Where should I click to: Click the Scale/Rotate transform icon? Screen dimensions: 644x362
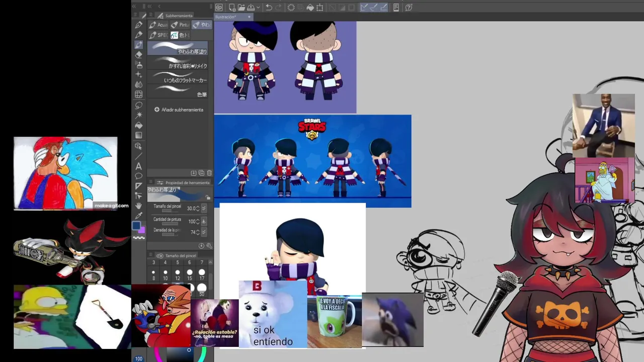pyautogui.click(x=319, y=8)
